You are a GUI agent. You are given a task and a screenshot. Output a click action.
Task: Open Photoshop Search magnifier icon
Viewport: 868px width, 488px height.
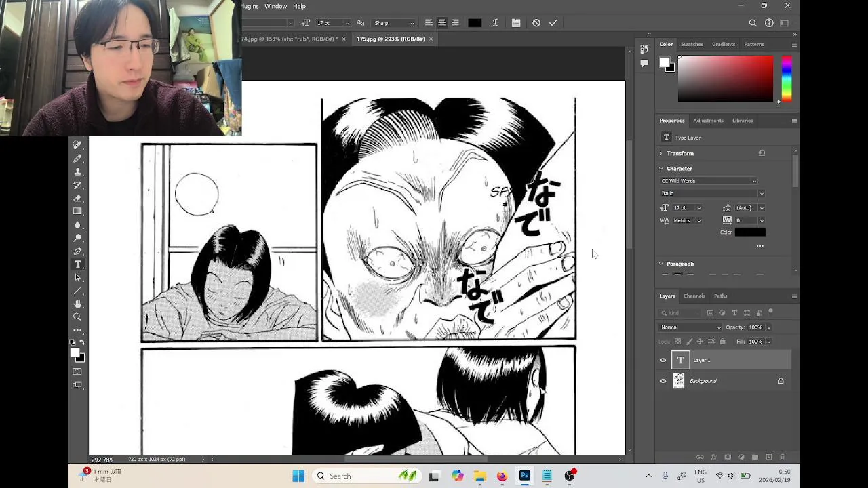tap(753, 23)
